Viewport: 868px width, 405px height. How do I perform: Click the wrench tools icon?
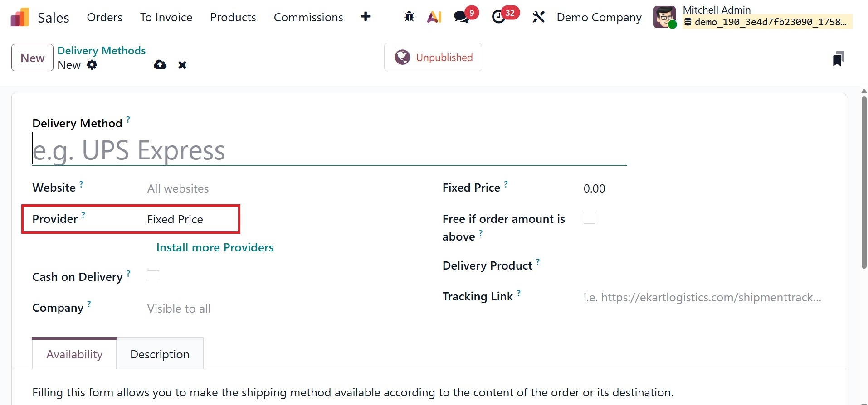(538, 17)
